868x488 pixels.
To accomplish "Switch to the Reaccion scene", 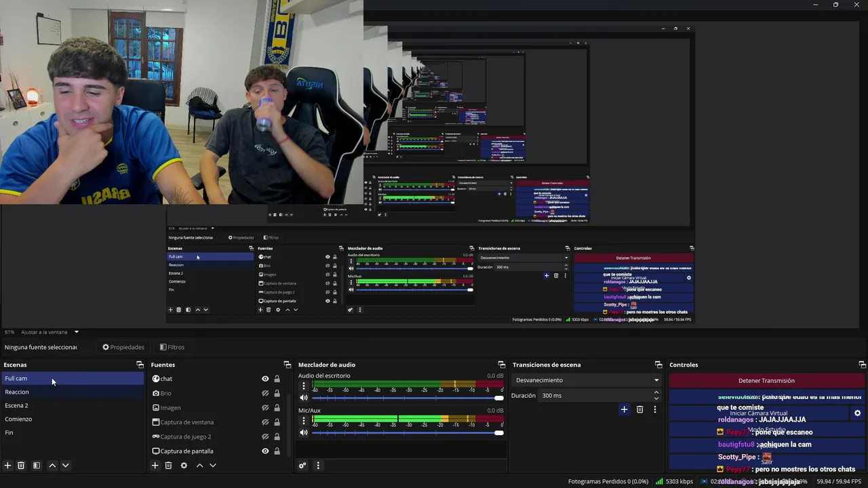I will pos(72,392).
